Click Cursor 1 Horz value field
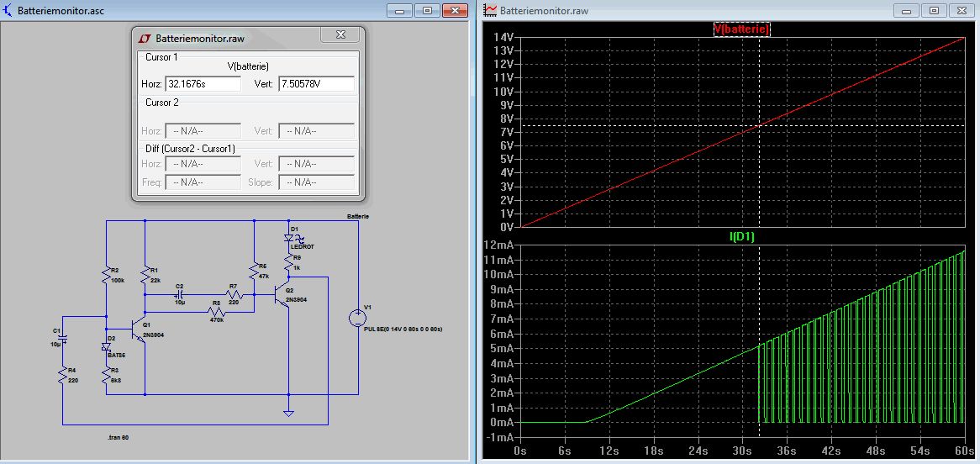Viewport: 980px width, 464px height. 203,84
